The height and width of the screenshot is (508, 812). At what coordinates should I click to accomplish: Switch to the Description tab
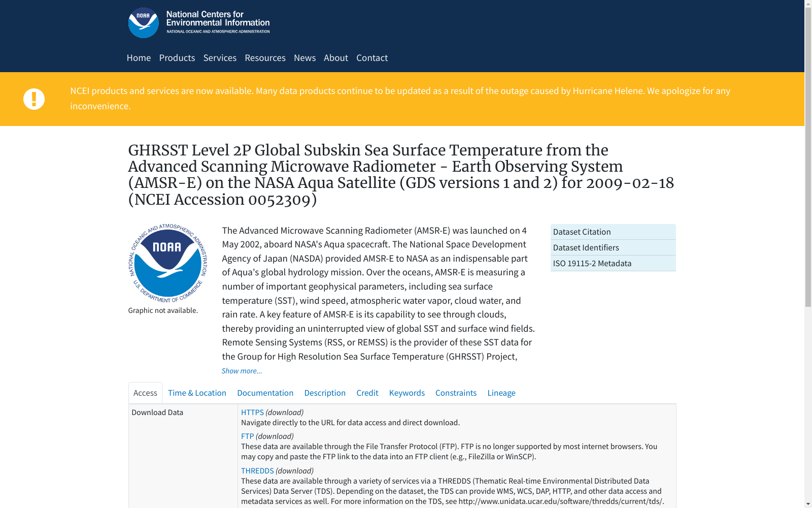pos(325,393)
